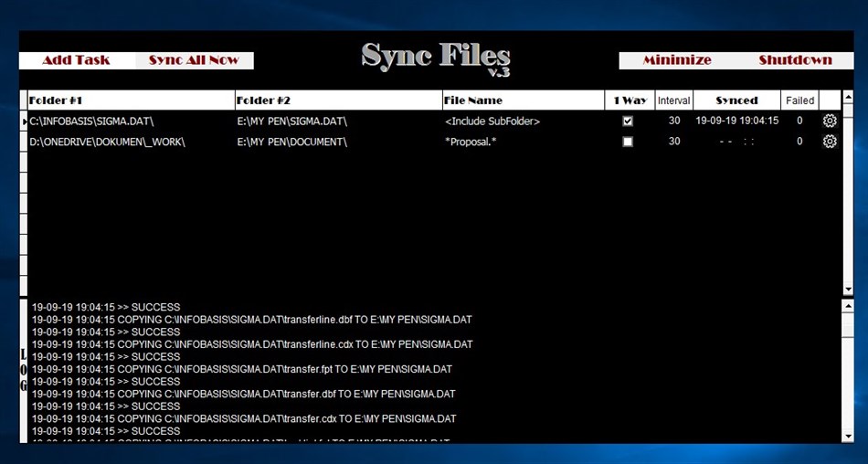Click the Interval column header

click(x=673, y=100)
